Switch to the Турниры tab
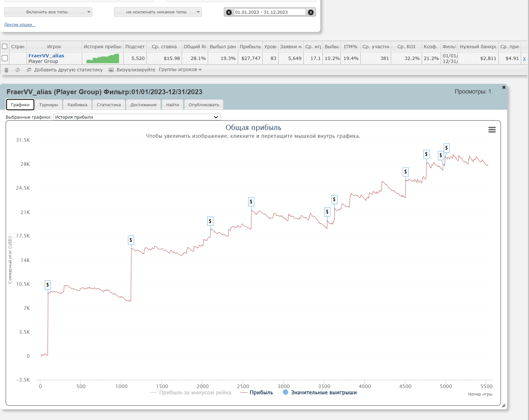This screenshot has width=529, height=420. click(49, 105)
